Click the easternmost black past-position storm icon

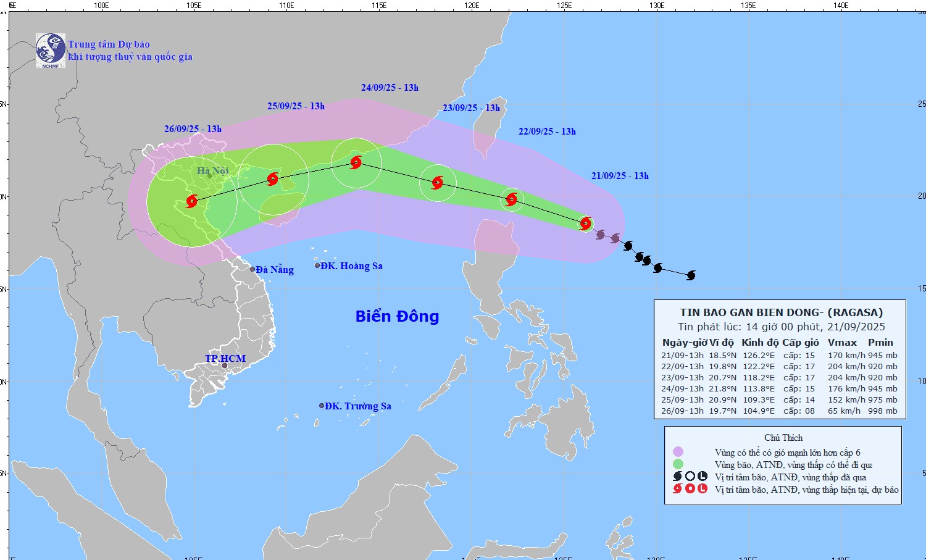click(691, 275)
